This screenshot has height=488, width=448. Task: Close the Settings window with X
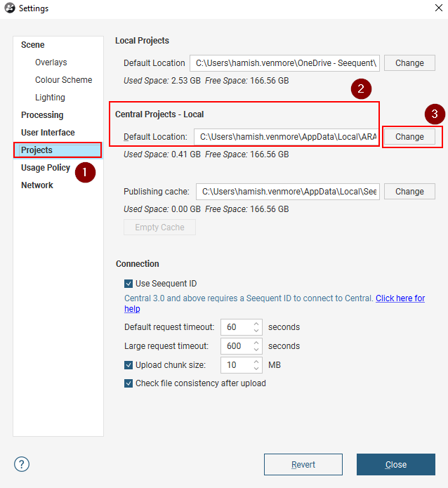coord(439,8)
